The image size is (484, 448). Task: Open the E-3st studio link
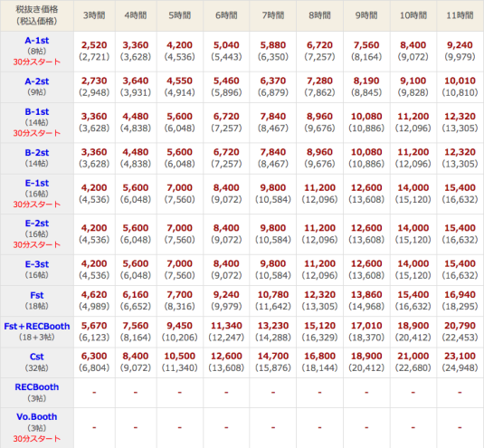click(x=37, y=264)
